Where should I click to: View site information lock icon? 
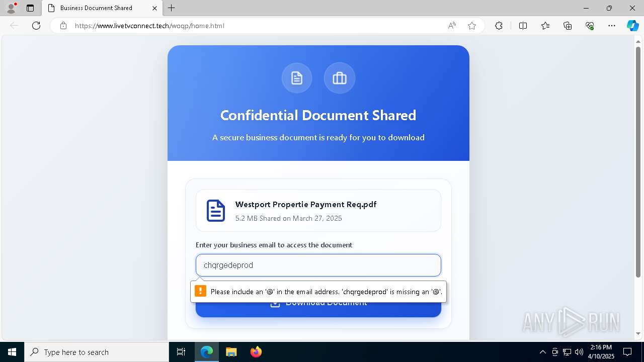click(63, 26)
